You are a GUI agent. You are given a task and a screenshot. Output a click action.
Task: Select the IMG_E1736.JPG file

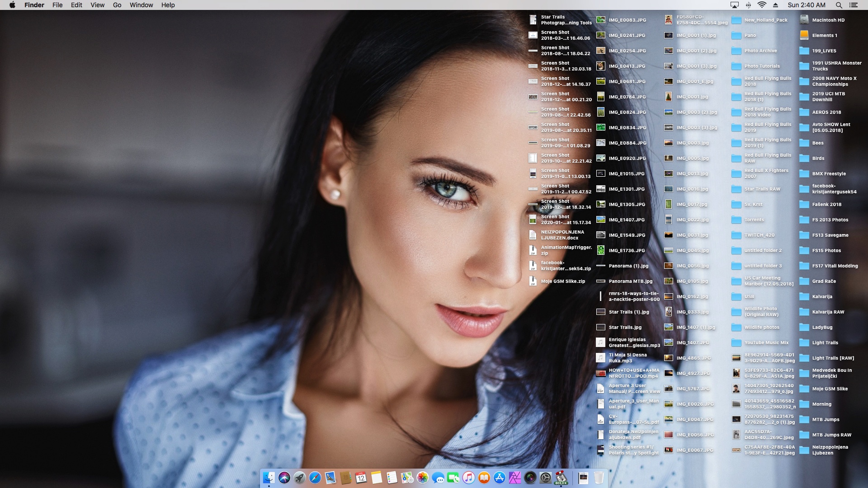tap(621, 250)
